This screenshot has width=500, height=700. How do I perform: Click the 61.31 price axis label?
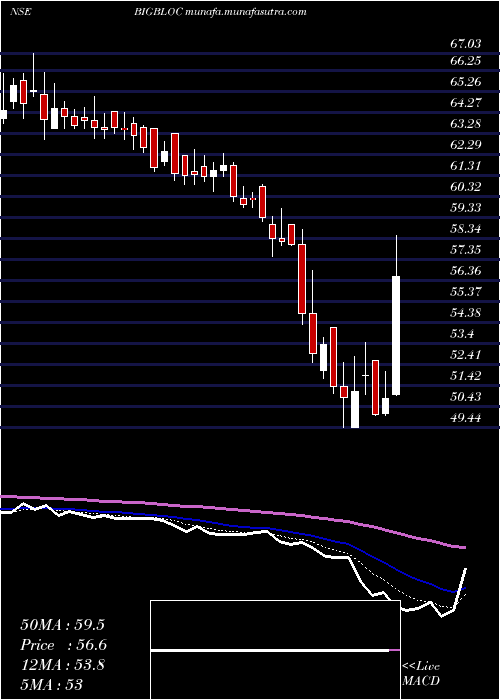466,165
